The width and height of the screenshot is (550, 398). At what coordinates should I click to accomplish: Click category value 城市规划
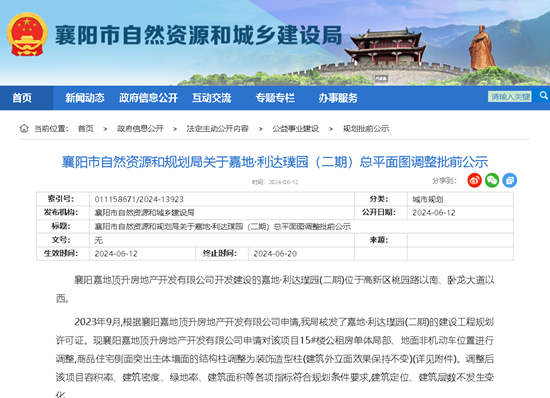428,199
